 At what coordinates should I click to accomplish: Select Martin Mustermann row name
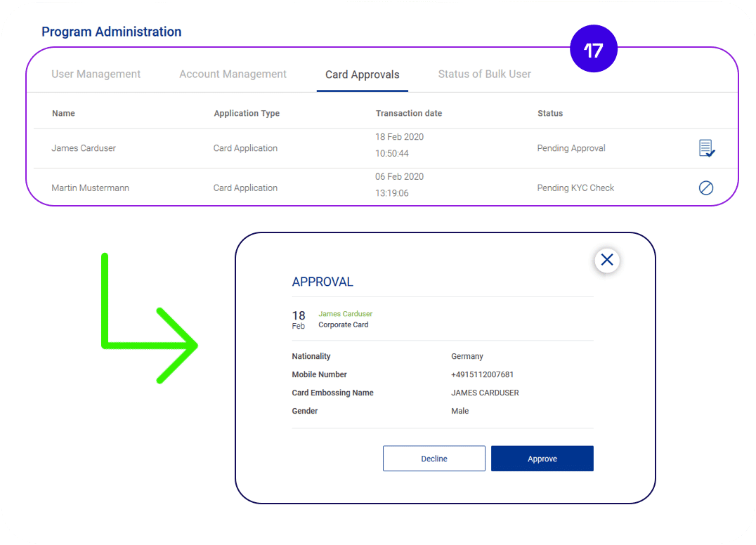[x=90, y=188]
